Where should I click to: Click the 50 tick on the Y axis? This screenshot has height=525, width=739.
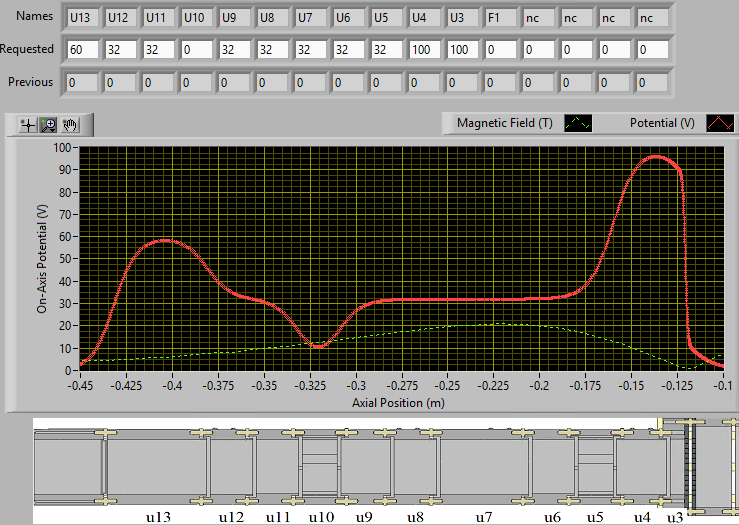click(65, 259)
